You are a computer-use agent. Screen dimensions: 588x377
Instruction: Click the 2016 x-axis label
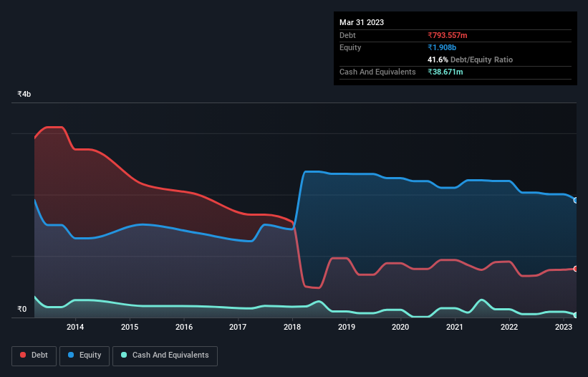[184, 327]
